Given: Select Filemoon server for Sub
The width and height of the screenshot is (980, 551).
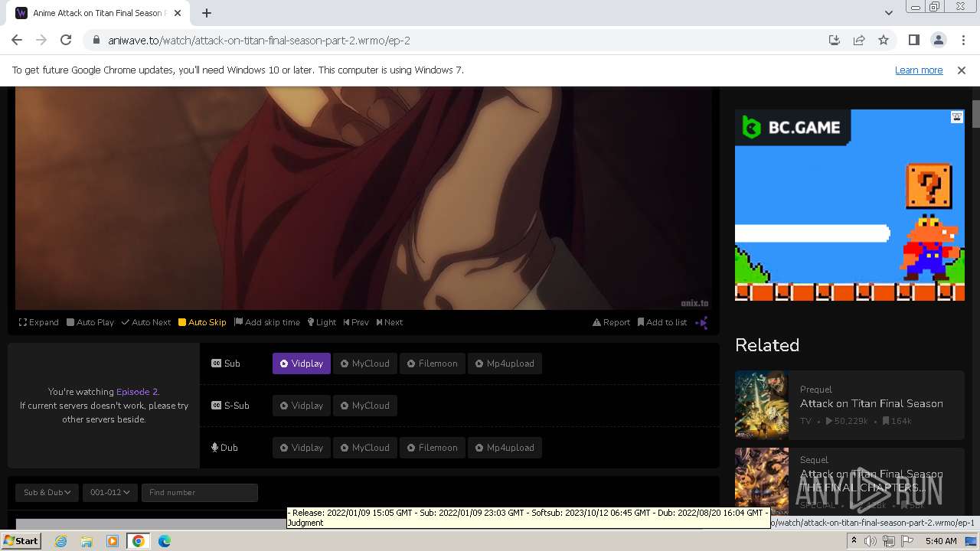Looking at the screenshot, I should point(433,364).
